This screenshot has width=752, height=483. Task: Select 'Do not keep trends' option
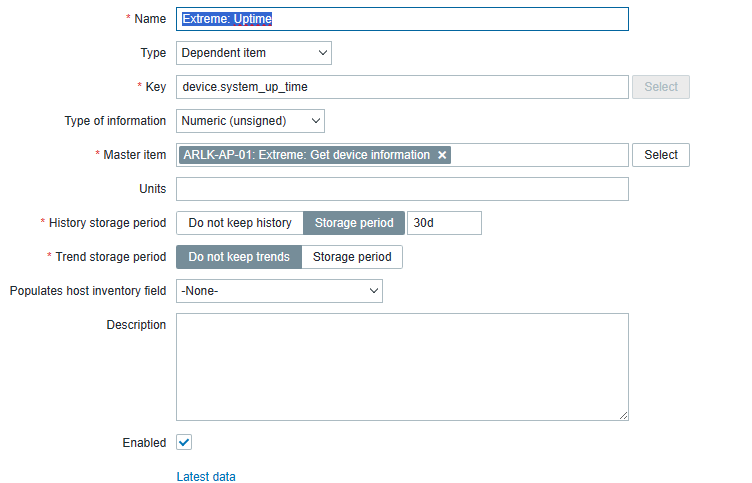pos(239,257)
